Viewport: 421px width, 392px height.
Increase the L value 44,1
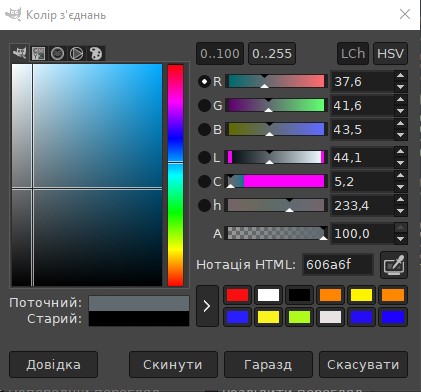pyautogui.click(x=401, y=152)
